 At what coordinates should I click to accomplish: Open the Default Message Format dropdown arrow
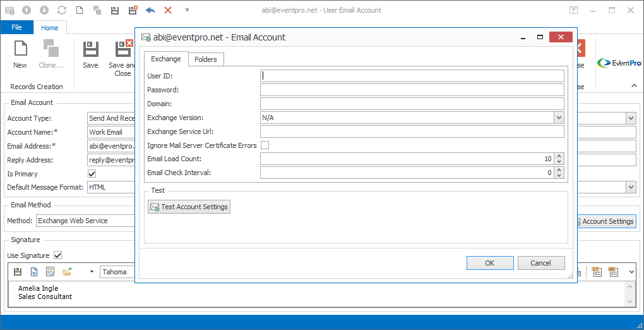coord(631,187)
